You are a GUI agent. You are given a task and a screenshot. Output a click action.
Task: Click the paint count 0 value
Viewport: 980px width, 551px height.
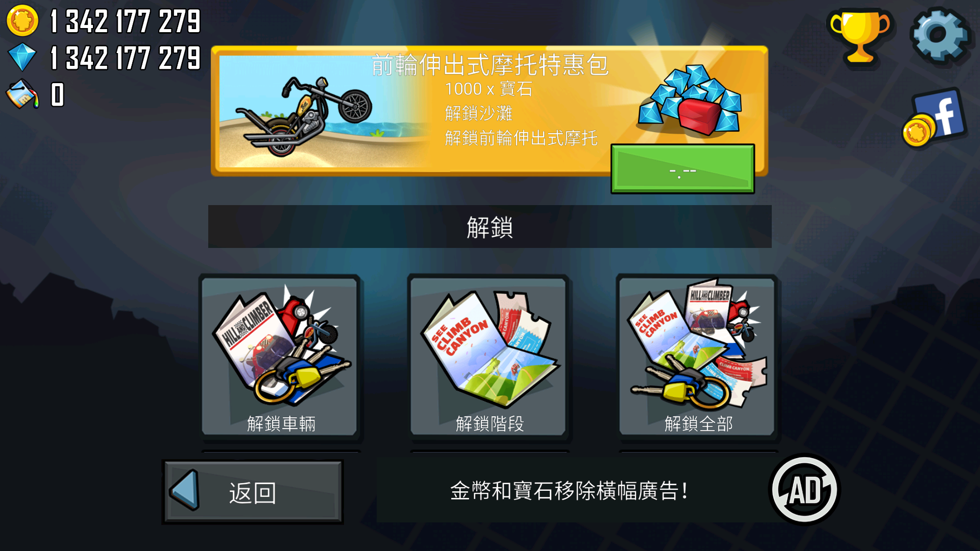(58, 95)
